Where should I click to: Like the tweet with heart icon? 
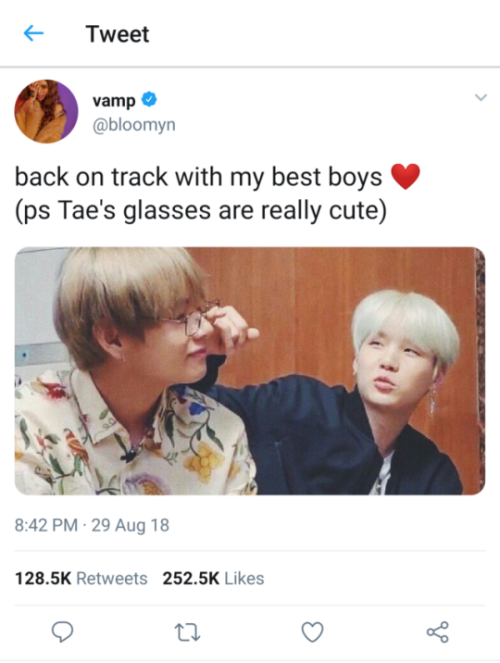312,632
